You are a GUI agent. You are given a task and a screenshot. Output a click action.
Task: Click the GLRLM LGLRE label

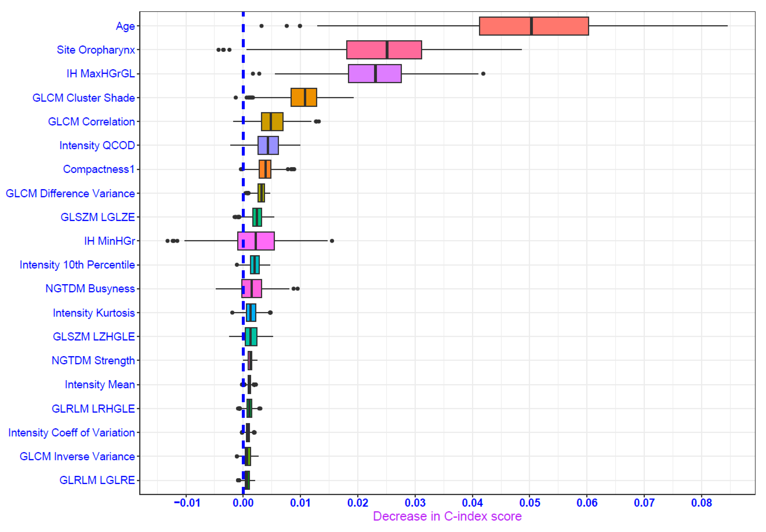(x=97, y=480)
